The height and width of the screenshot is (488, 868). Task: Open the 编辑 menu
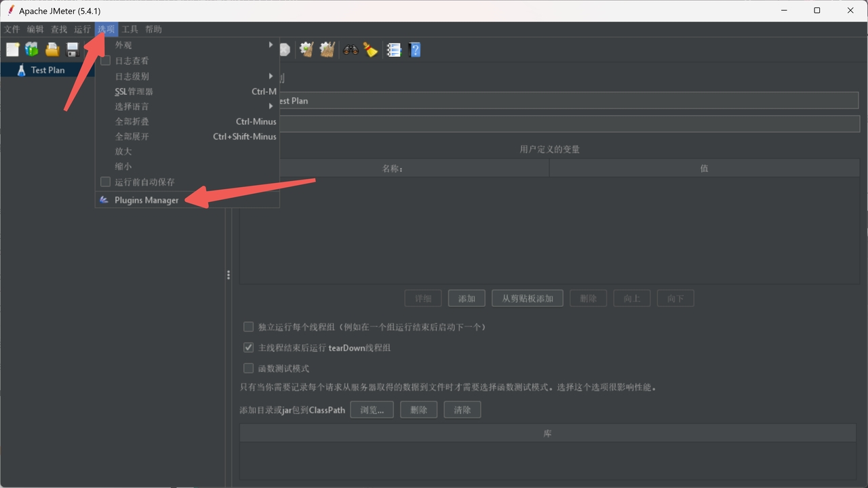tap(35, 29)
